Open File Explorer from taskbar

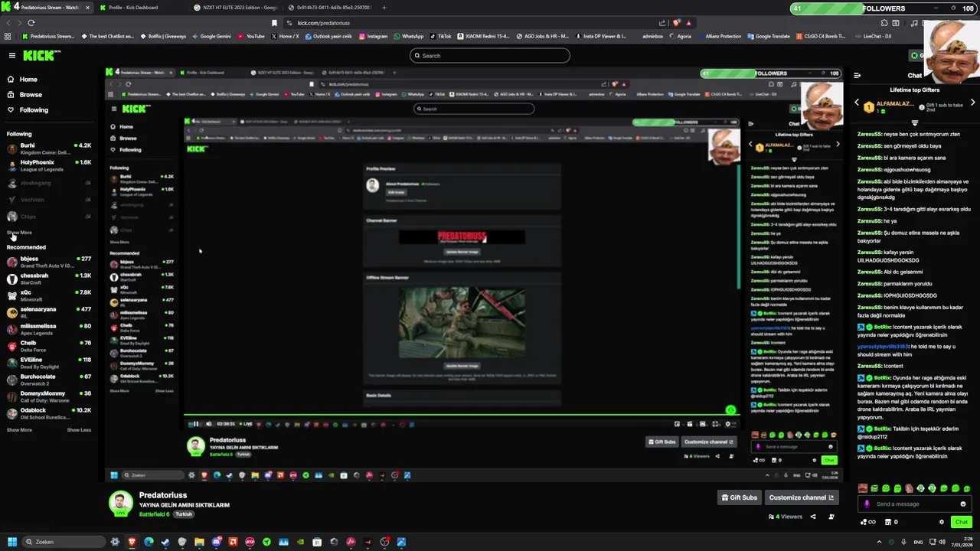[x=199, y=542]
